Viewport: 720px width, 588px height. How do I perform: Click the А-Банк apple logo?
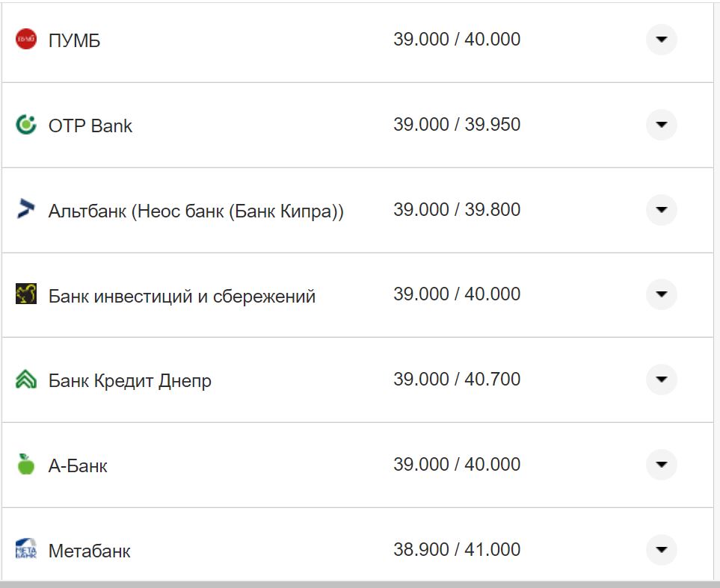[x=26, y=464]
